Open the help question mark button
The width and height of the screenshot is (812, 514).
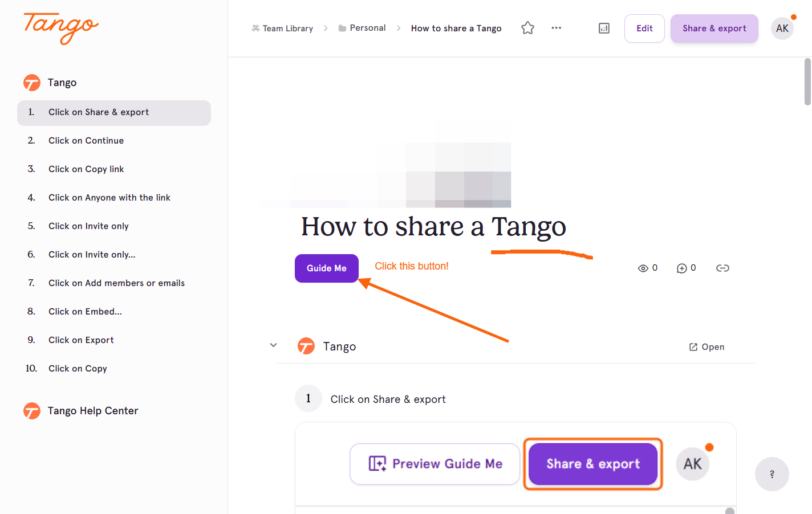click(772, 474)
